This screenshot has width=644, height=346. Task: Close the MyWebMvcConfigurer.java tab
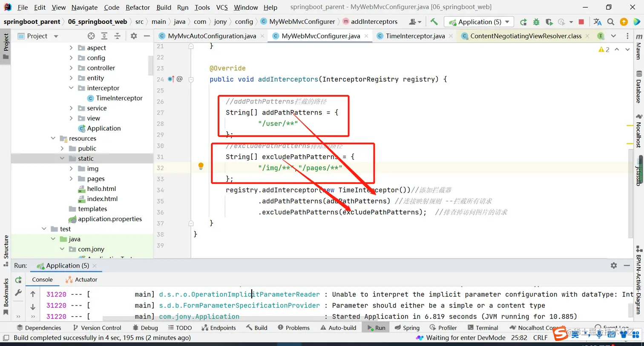[x=366, y=36]
